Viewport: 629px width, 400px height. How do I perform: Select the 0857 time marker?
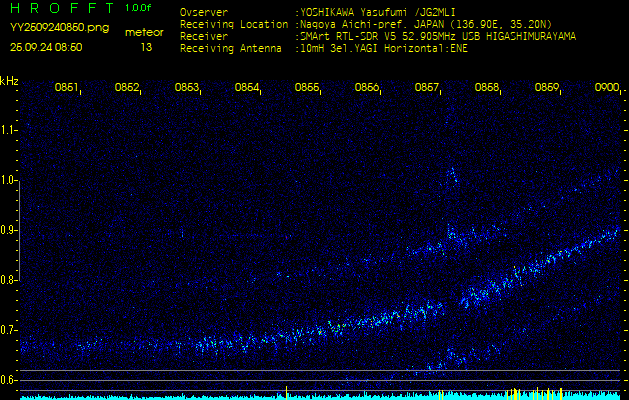pos(427,88)
